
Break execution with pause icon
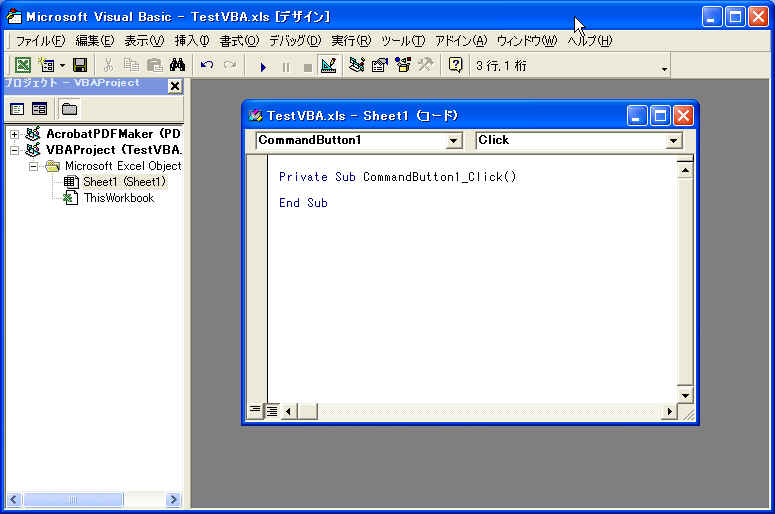(x=286, y=67)
